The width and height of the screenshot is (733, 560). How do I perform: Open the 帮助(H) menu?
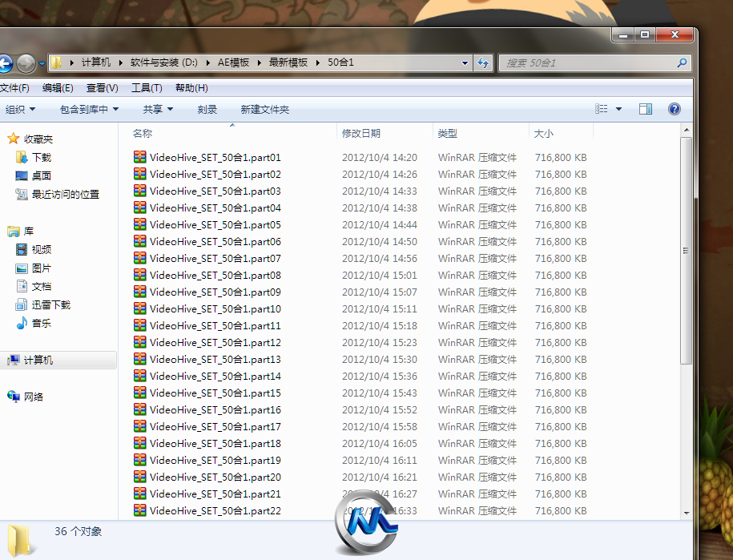[x=191, y=88]
